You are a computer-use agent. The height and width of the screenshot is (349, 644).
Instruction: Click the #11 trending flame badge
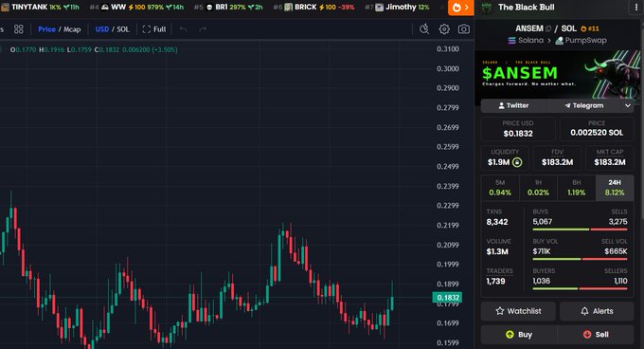[590, 28]
